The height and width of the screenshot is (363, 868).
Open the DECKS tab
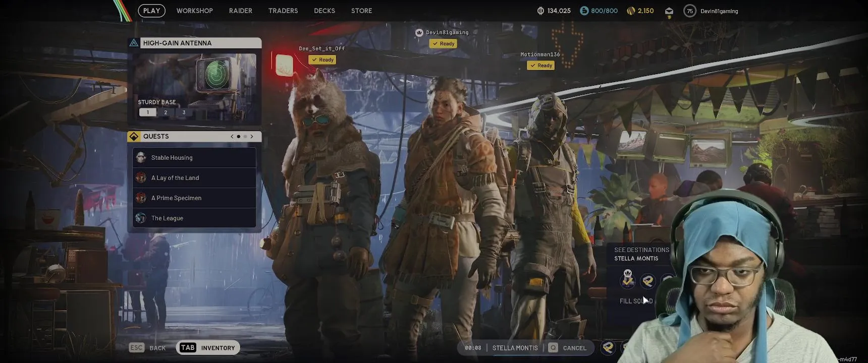pyautogui.click(x=324, y=11)
